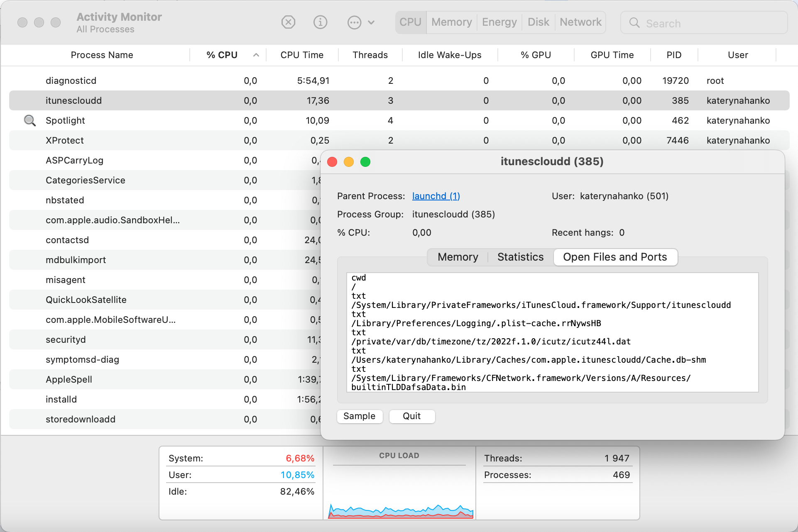The width and height of the screenshot is (798, 532).
Task: Close the itunescloudd window with red button
Action: coord(332,161)
